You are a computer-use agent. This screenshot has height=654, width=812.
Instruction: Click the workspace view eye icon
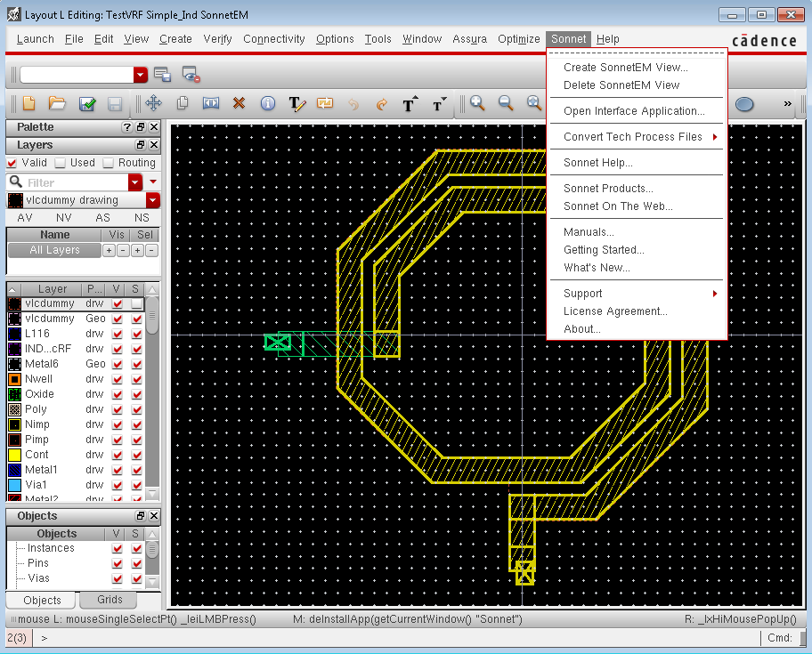(191, 75)
